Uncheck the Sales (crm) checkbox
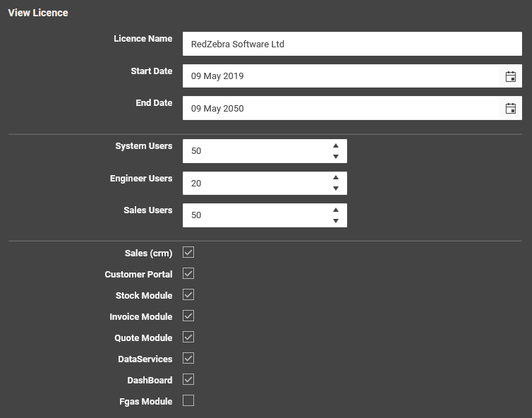The height and width of the screenshot is (418, 532). pos(188,252)
